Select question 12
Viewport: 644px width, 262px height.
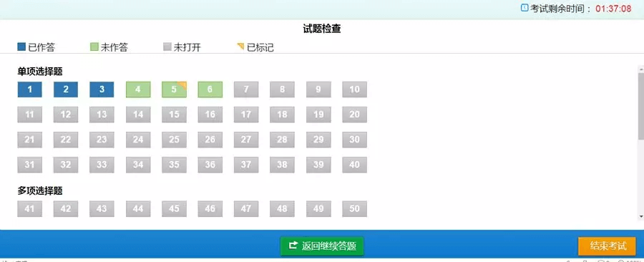click(x=66, y=115)
